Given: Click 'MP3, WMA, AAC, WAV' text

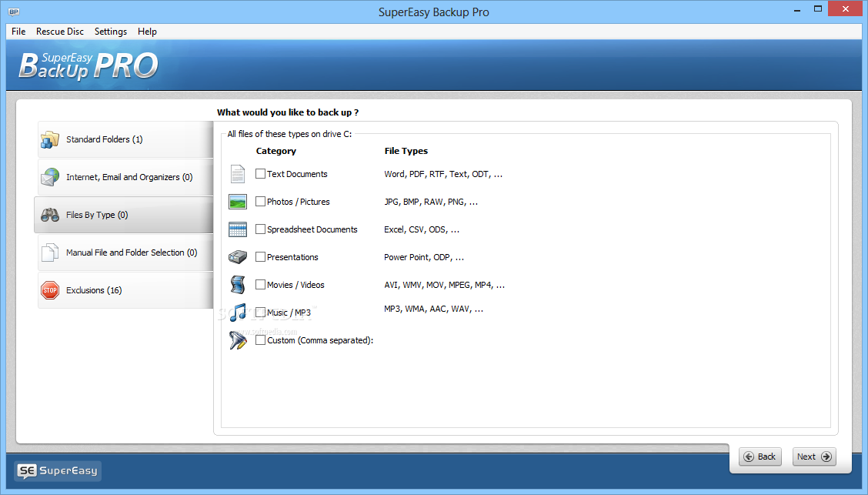Looking at the screenshot, I should (433, 309).
